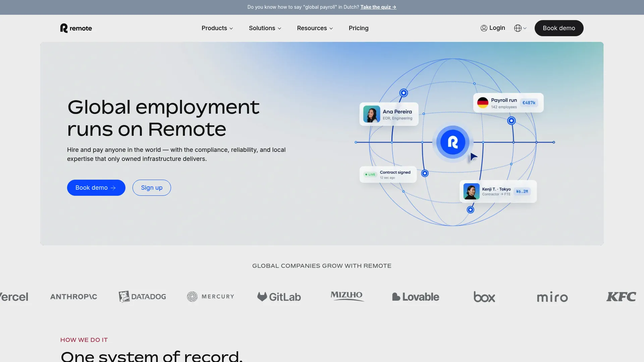Click the Anthropic logo
644x362 pixels.
point(74,297)
